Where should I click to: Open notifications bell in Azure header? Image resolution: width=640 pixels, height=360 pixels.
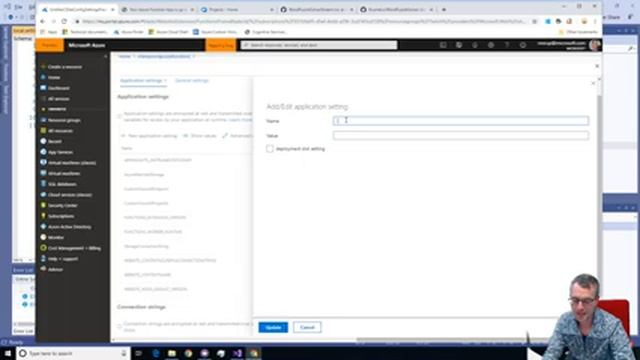(475, 45)
